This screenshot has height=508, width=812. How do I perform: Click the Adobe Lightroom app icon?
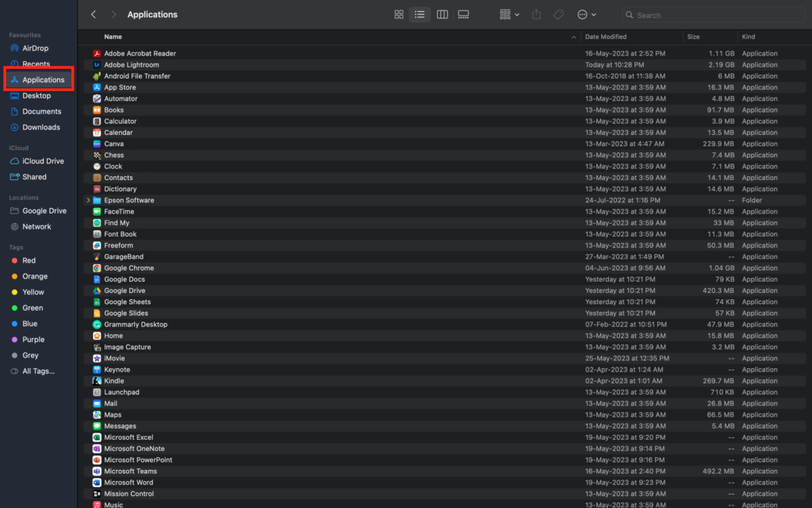[97, 65]
